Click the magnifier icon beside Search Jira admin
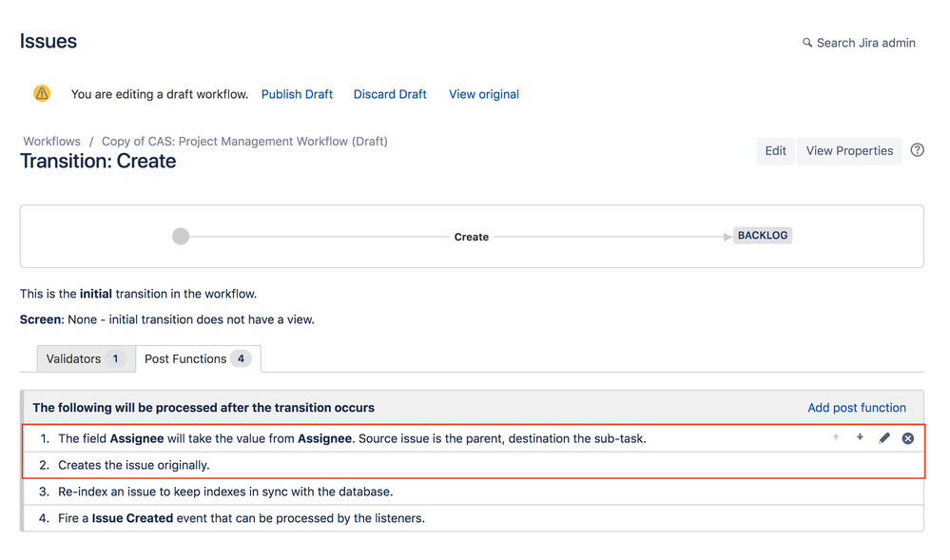 point(807,43)
